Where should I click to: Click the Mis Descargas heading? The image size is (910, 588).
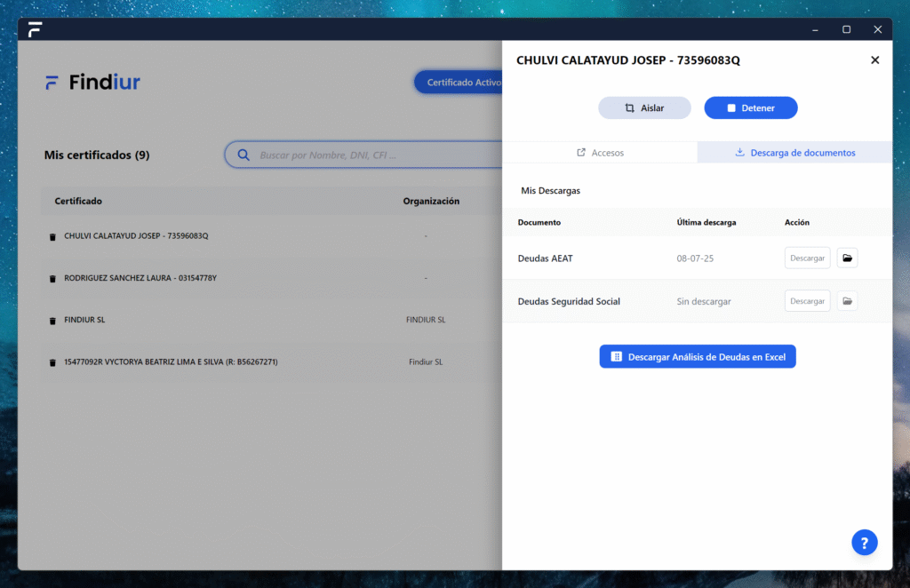(550, 191)
